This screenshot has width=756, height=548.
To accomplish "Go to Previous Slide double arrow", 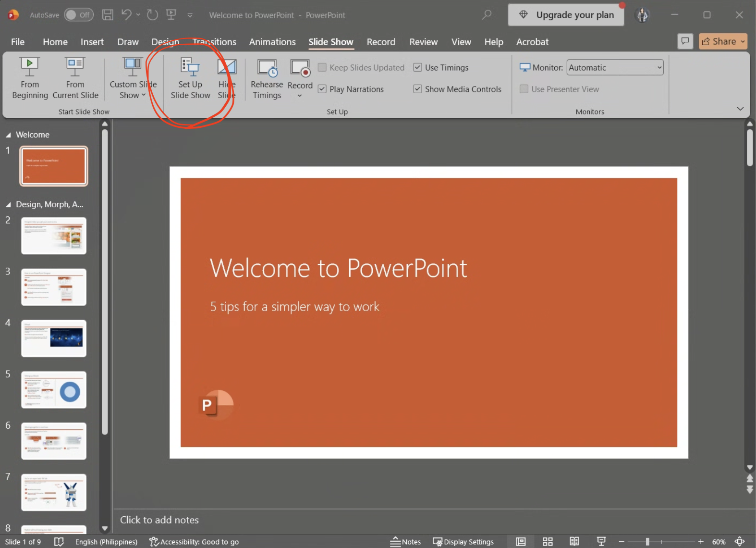I will pos(750,478).
